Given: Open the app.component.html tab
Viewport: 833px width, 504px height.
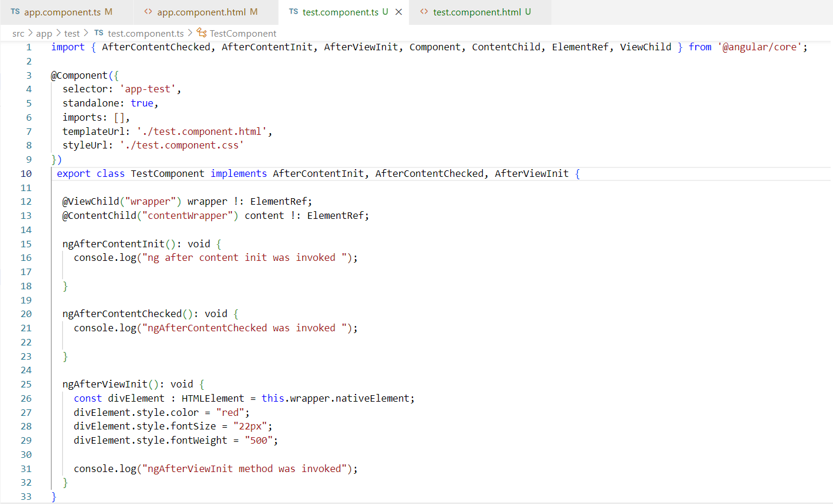Looking at the screenshot, I should tap(201, 12).
